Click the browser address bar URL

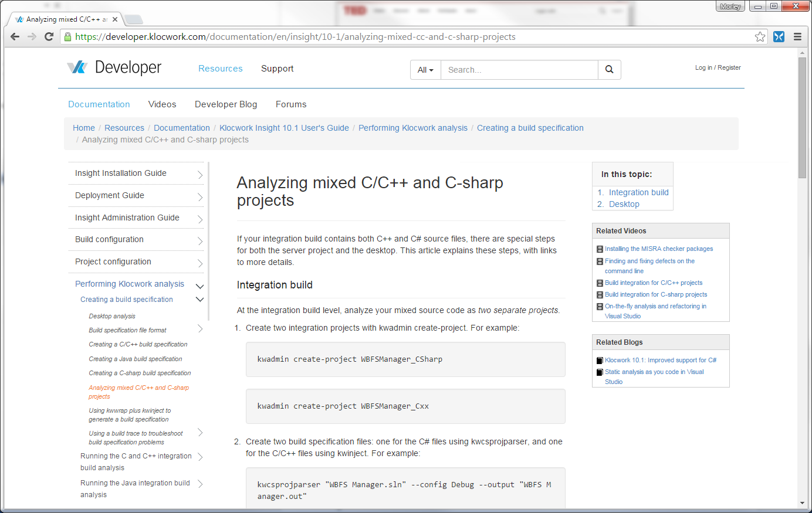tap(296, 37)
